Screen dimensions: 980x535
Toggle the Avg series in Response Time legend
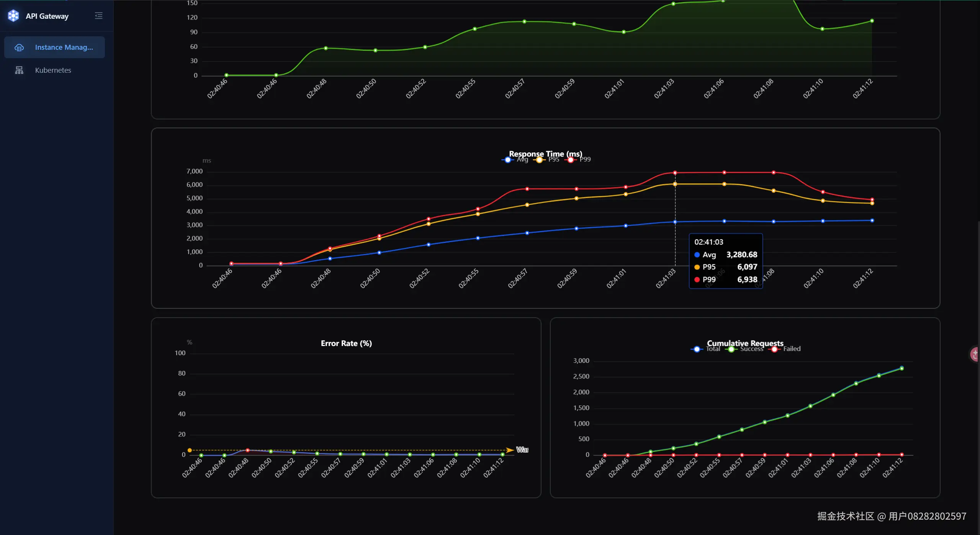click(x=515, y=160)
